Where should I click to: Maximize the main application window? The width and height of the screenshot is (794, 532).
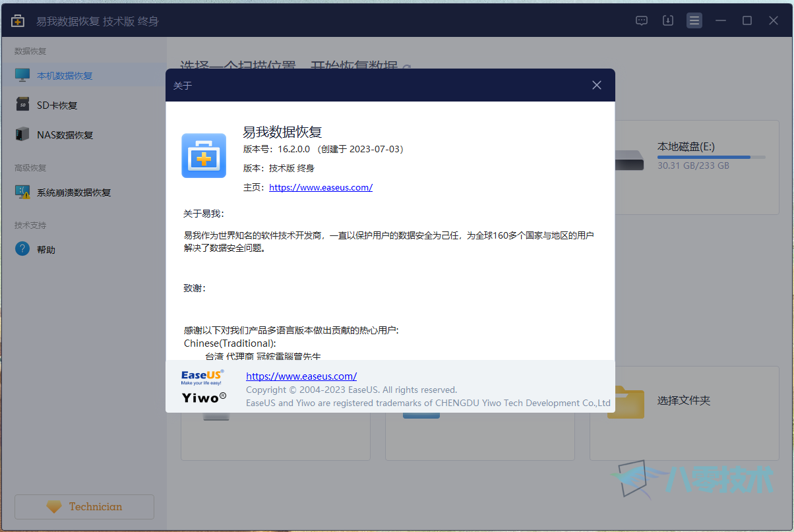click(747, 20)
